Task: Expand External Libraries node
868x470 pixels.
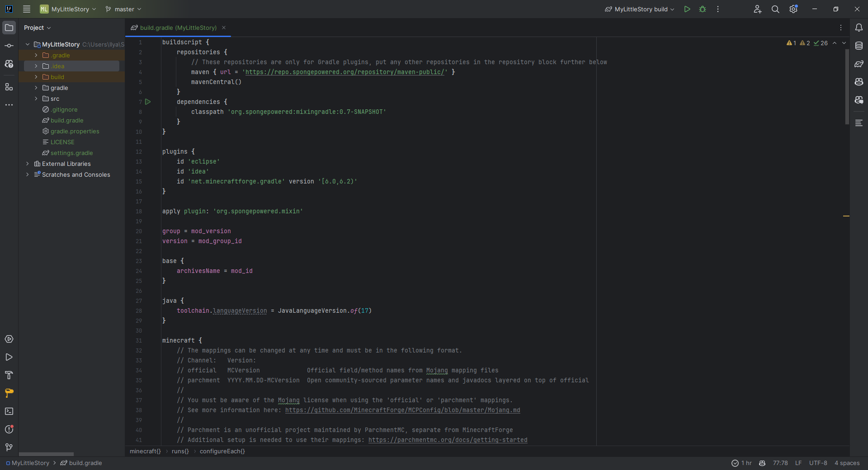Action: (28, 164)
